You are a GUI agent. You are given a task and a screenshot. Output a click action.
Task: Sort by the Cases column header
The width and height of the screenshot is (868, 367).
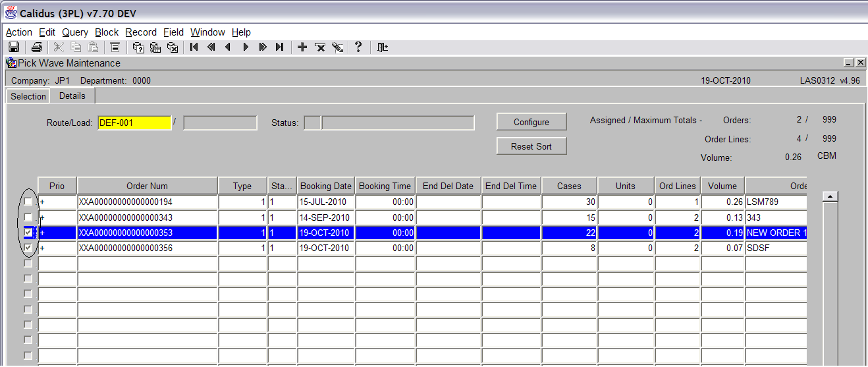pyautogui.click(x=569, y=186)
